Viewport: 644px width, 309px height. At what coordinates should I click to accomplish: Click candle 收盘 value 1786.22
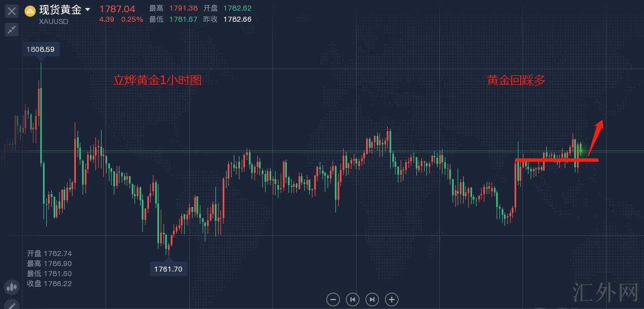(x=58, y=283)
